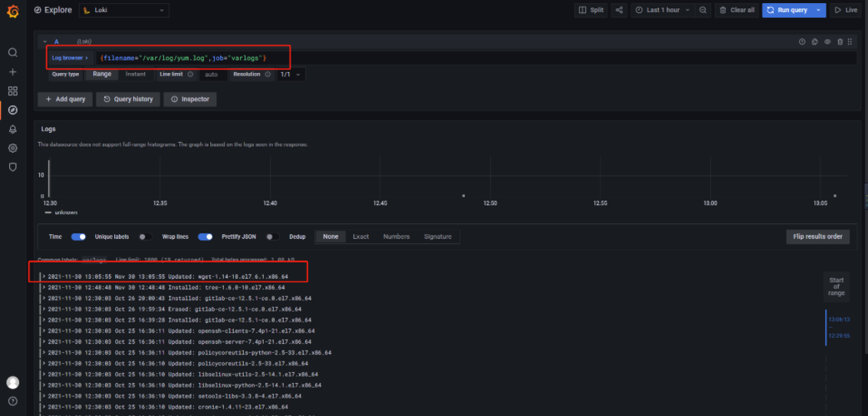Click query A drag handle icon
868x416 pixels.
click(850, 41)
